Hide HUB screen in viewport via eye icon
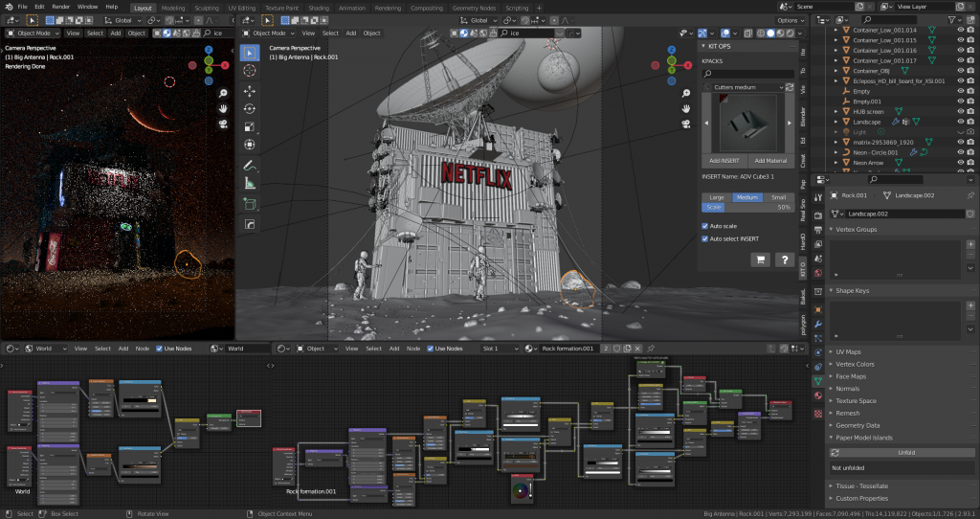 click(x=961, y=111)
